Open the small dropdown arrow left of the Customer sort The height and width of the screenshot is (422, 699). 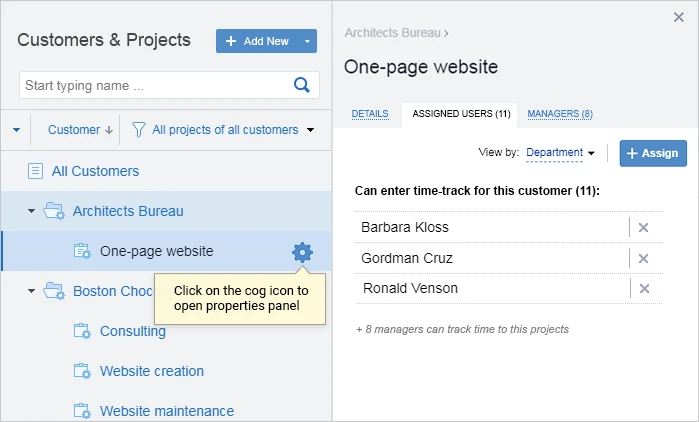(x=16, y=130)
